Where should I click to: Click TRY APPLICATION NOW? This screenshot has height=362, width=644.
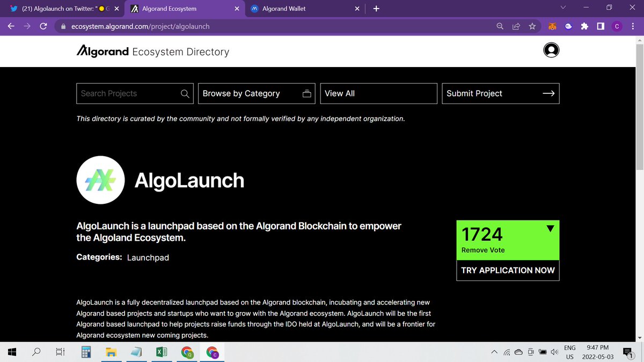(508, 270)
